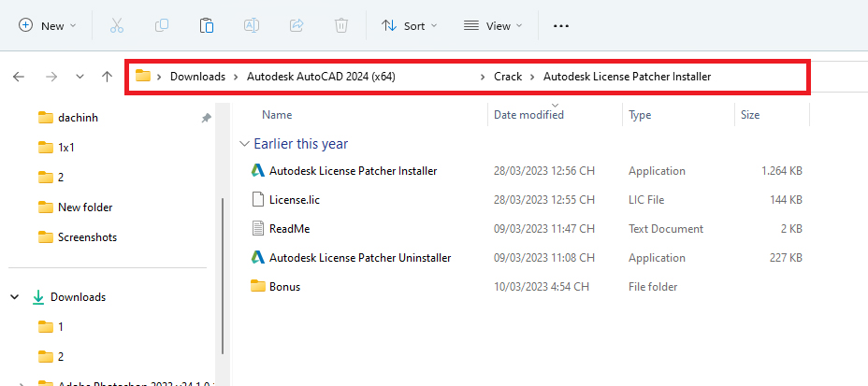This screenshot has width=868, height=386.
Task: Click Autodesk License Patcher Installer breadcrumb
Action: point(628,77)
